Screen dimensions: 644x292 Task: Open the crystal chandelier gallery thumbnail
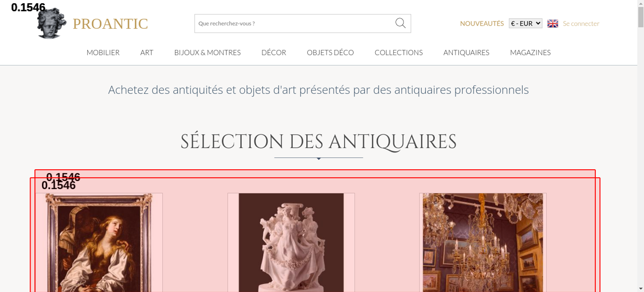483,242
